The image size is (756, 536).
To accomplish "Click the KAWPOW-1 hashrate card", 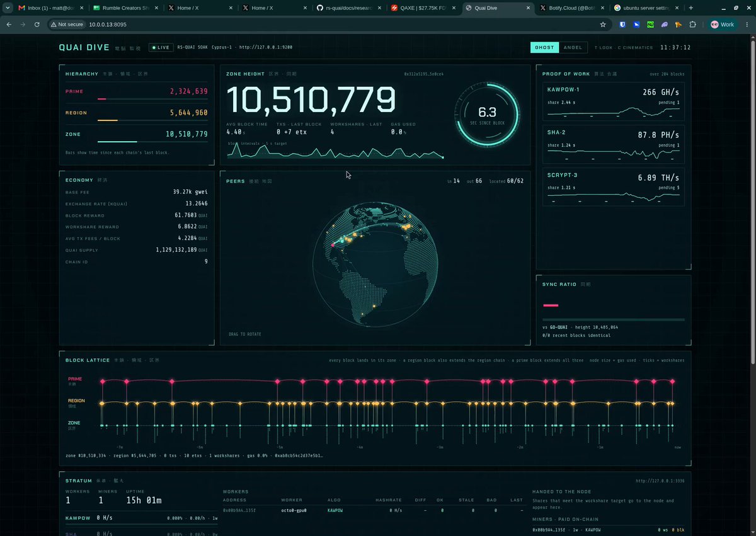I will (x=614, y=101).
